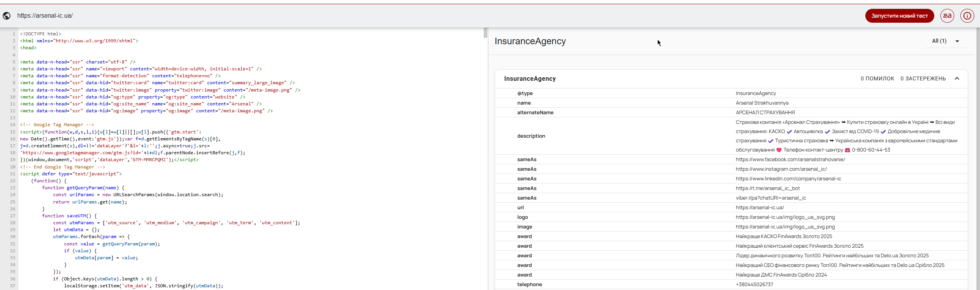Click the Instagram sameAs URL value
The height and width of the screenshot is (290, 980).
point(781,169)
